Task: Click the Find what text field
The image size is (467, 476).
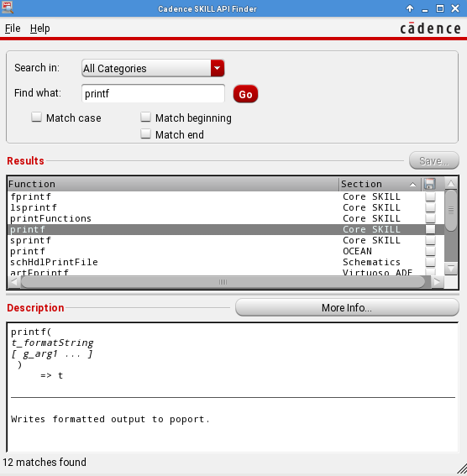Action: (x=153, y=93)
